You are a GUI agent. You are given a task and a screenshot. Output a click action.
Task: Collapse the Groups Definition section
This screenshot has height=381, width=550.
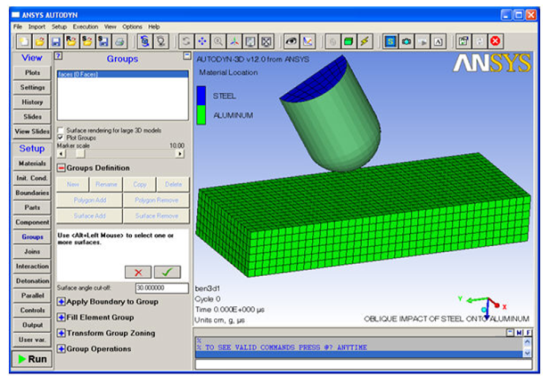[x=61, y=168]
